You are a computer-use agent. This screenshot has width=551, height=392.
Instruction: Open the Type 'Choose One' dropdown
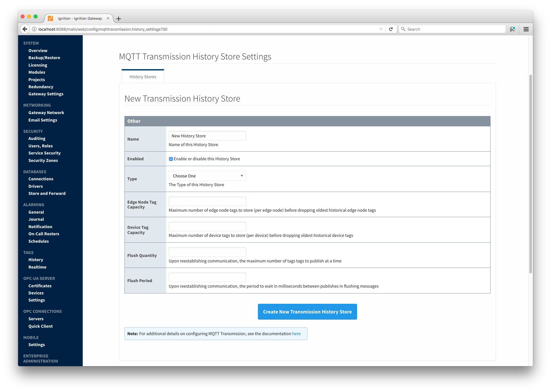[x=207, y=176]
